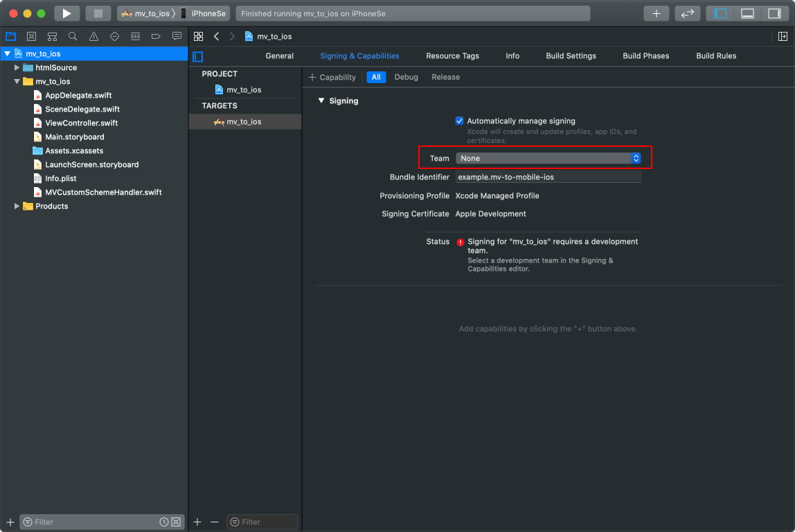Viewport: 795px width, 532px height.
Task: Show the Debug navigator
Action: point(135,37)
